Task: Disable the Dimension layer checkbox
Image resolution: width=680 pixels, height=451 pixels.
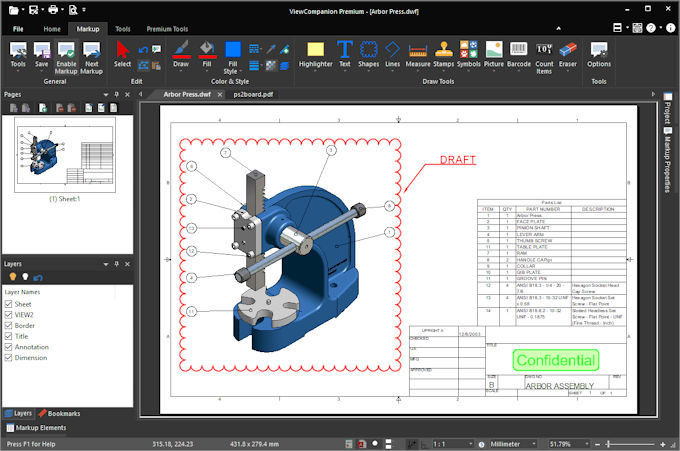Action: click(x=9, y=357)
